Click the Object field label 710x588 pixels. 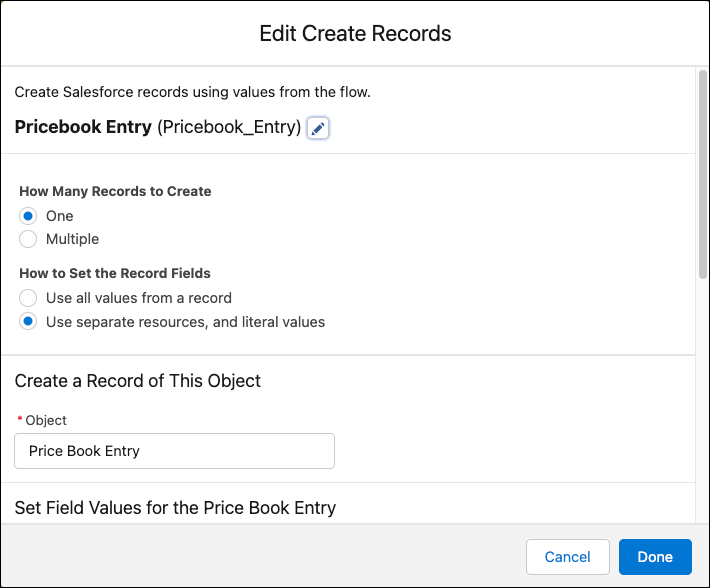tap(46, 421)
